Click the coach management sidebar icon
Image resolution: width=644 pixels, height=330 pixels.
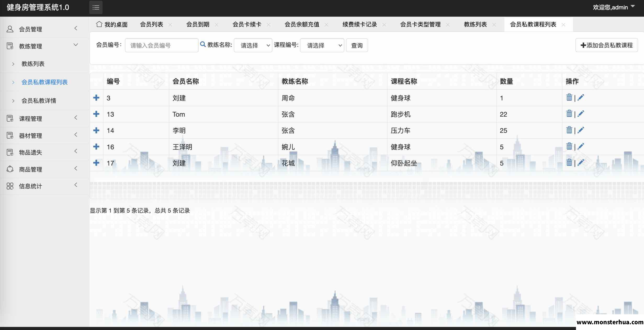pyautogui.click(x=10, y=46)
